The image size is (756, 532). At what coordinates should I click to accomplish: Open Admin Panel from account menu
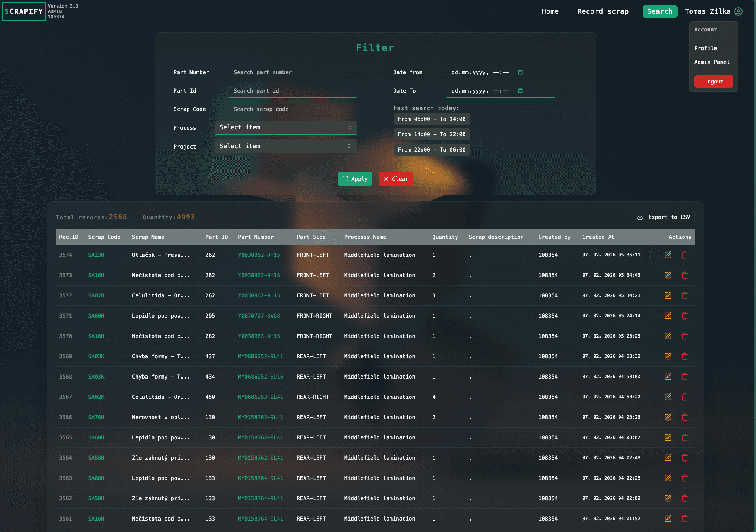coord(712,62)
